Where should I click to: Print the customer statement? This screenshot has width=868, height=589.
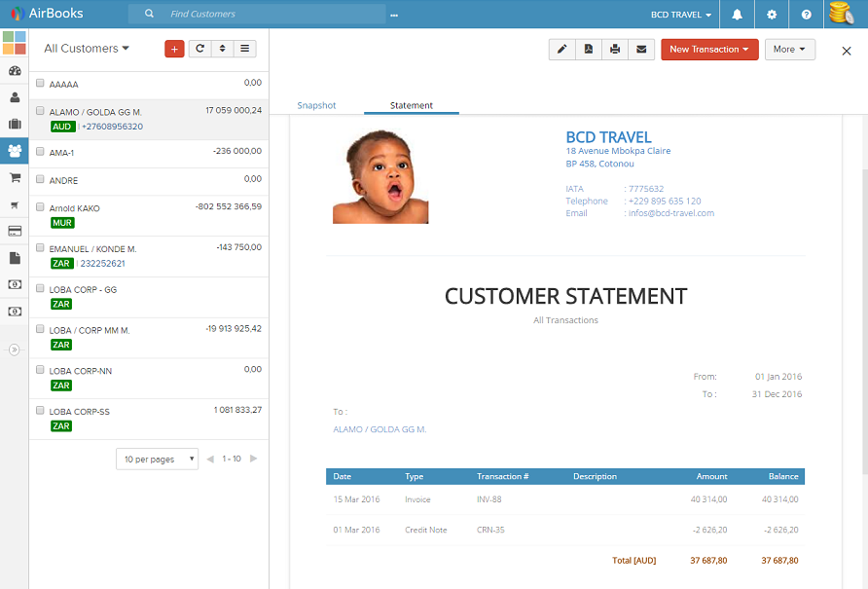click(x=615, y=50)
